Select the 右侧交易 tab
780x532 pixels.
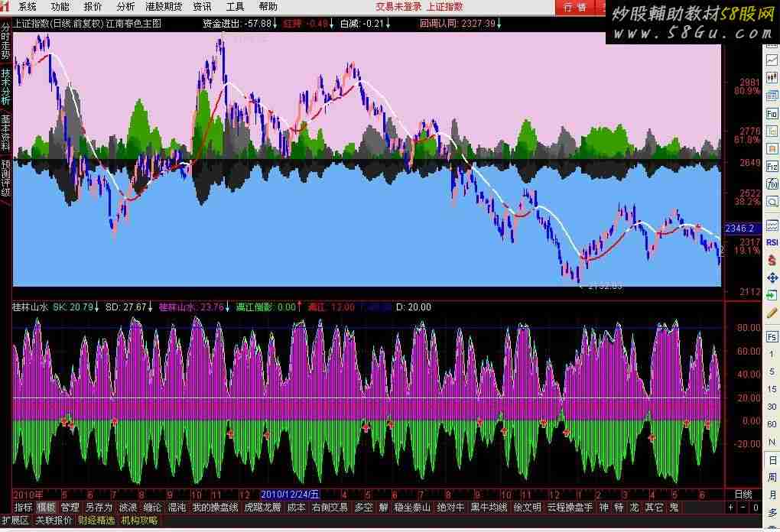[x=330, y=507]
